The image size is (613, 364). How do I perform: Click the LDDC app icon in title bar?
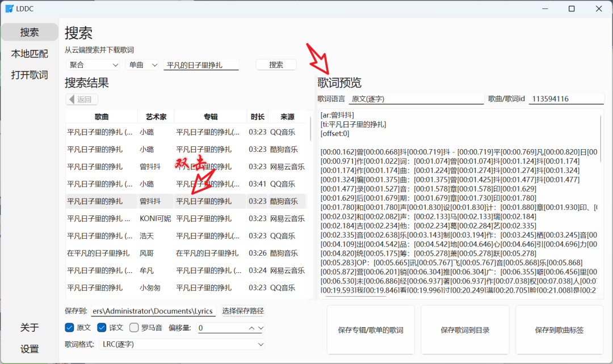pyautogui.click(x=10, y=9)
